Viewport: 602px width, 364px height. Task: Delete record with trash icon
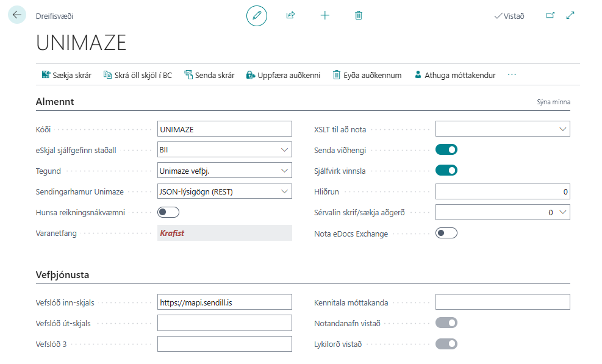[359, 15]
